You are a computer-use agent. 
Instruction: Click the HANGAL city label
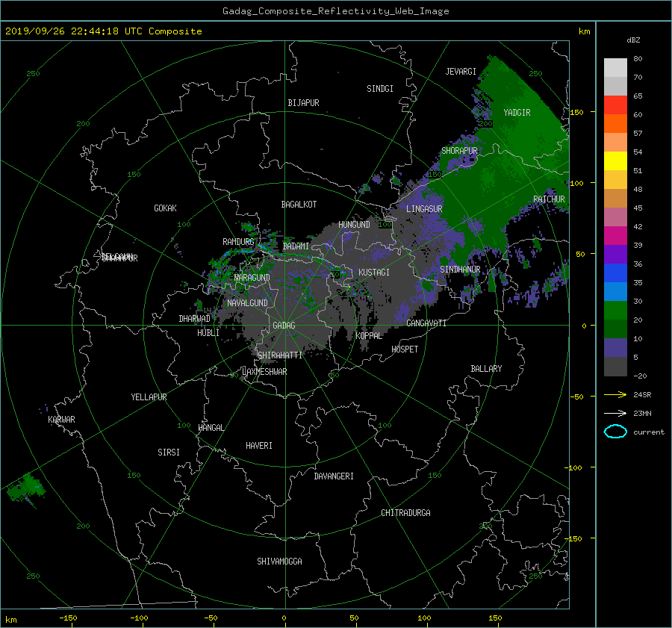point(211,428)
